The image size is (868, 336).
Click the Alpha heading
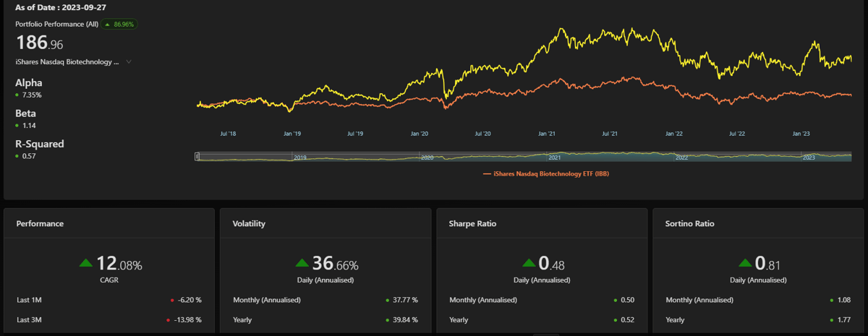(29, 83)
